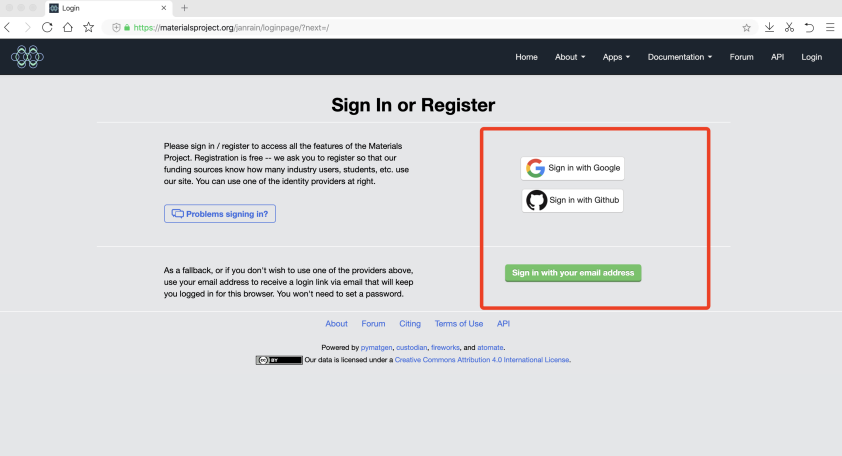
Task: Open a new browser tab
Action: pyautogui.click(x=184, y=8)
